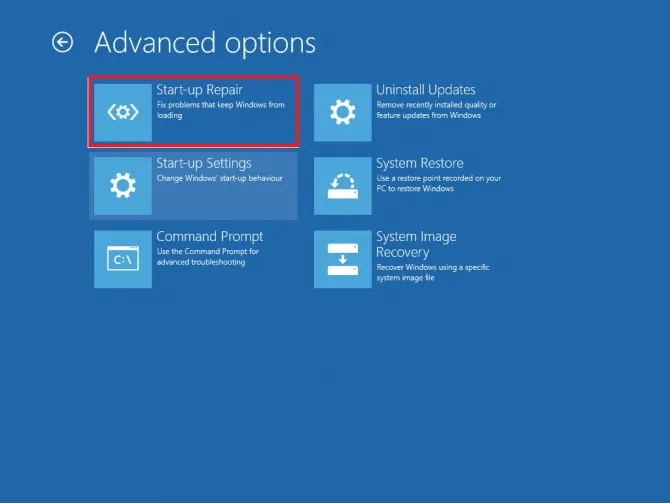Select the Uninstall Updates title

[426, 90]
